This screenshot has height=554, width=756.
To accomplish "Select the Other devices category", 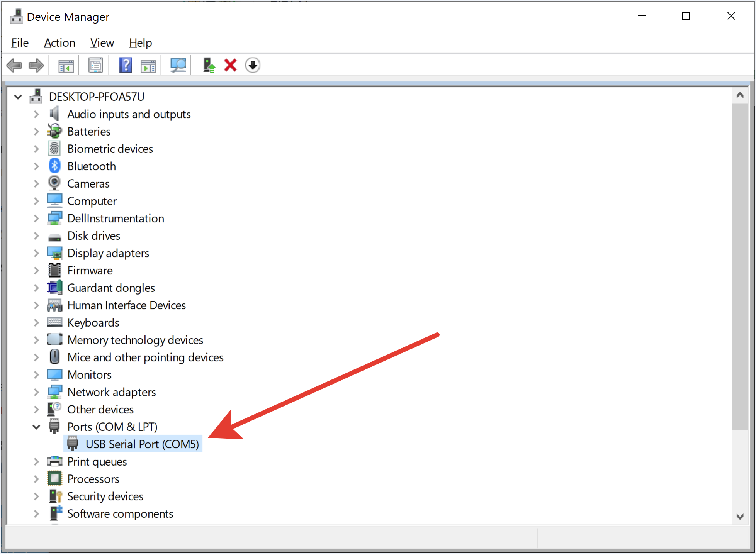I will coord(100,409).
